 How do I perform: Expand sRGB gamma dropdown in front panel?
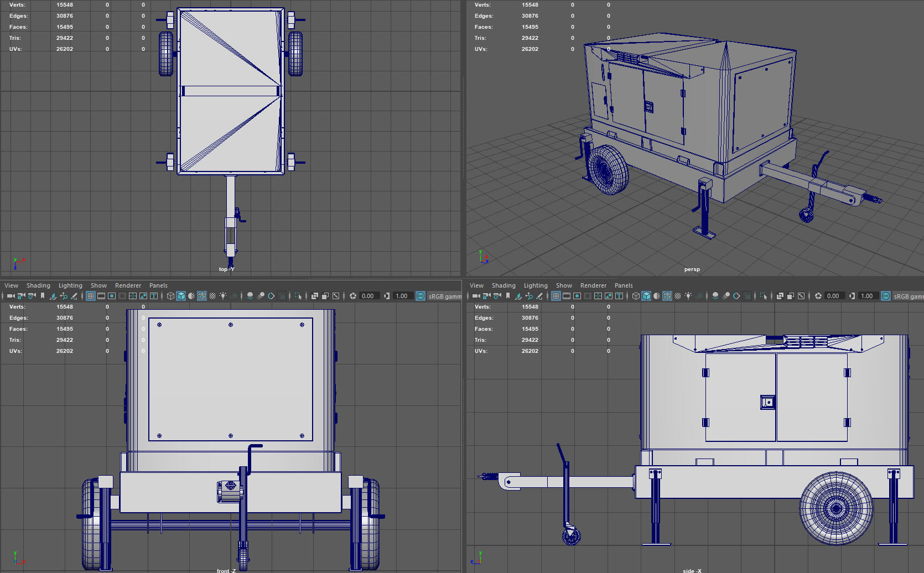[444, 296]
